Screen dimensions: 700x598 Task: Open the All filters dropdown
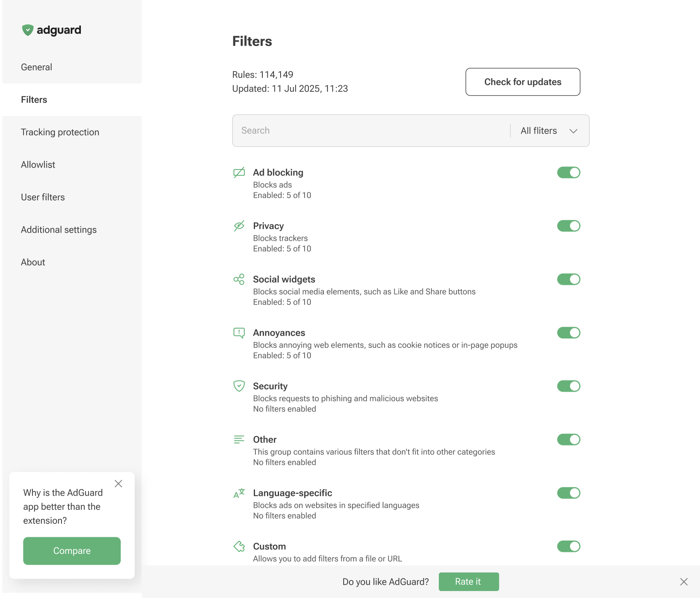point(549,131)
